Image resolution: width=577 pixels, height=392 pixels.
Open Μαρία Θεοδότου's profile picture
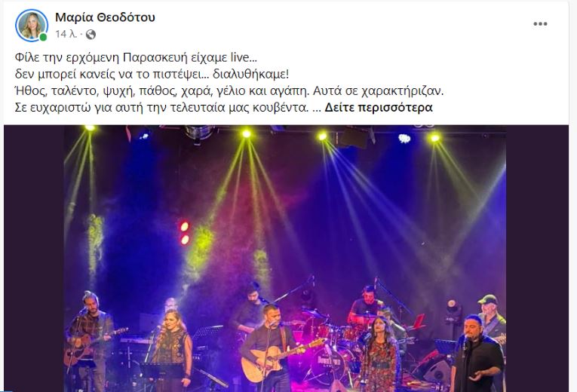coord(31,26)
